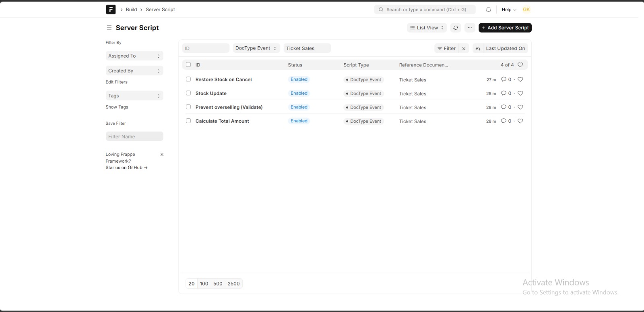Dismiss the Loving Frappe Framework notice

162,155
